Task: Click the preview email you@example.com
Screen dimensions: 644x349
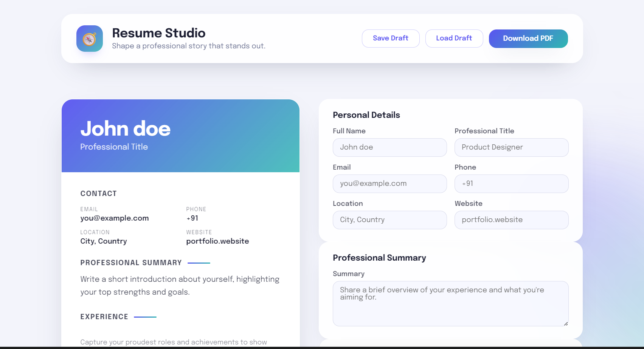Action: 114,218
